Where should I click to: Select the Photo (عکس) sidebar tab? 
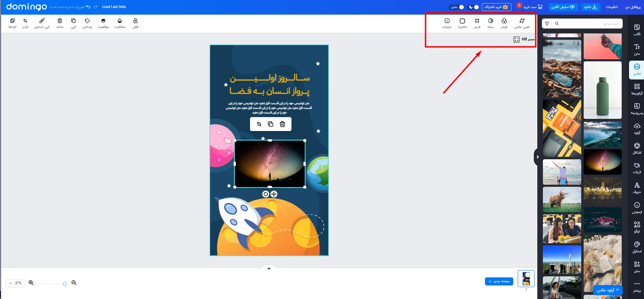coord(637,69)
